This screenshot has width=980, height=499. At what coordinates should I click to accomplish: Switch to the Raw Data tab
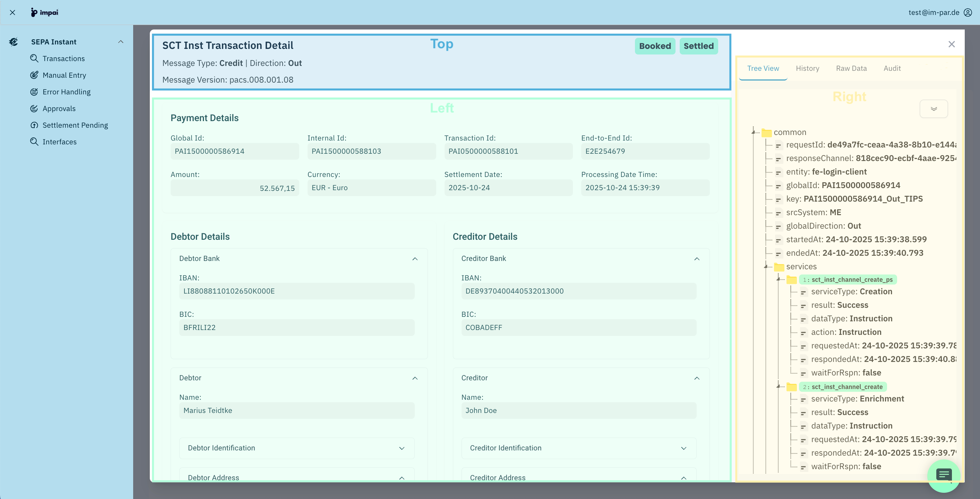coord(851,68)
